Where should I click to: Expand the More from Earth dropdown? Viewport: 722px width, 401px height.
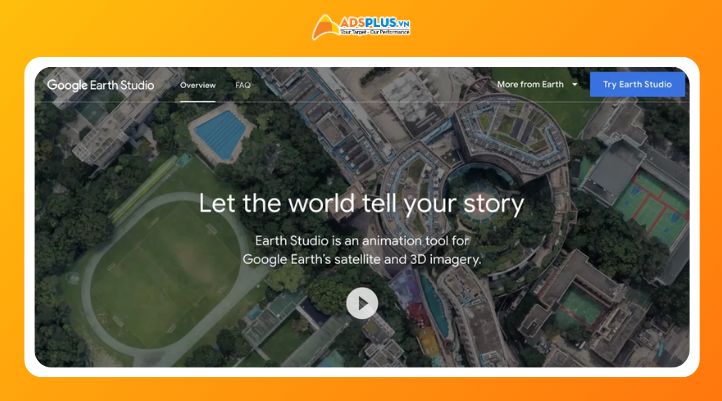click(537, 85)
